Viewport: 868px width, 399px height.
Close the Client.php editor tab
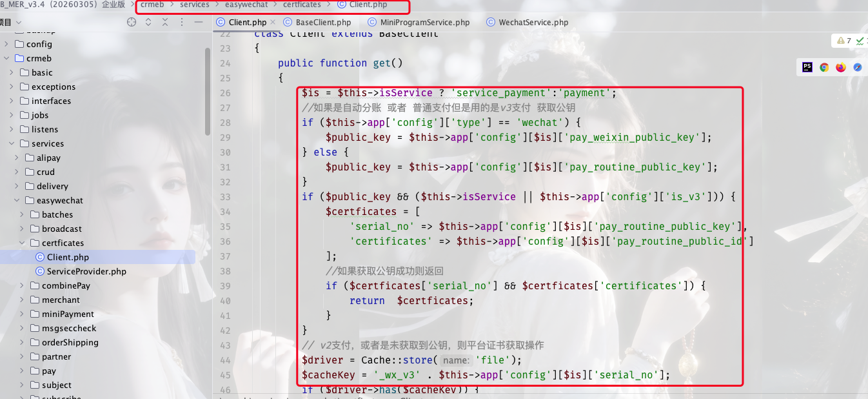(x=273, y=22)
